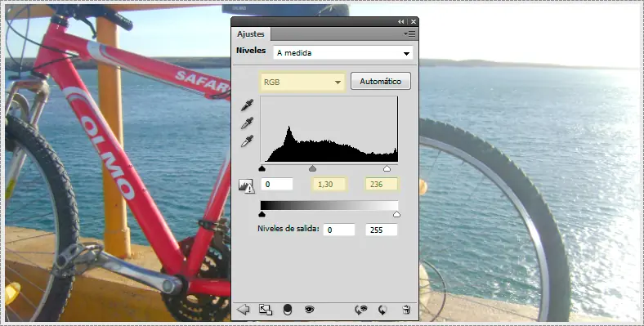Delete adjustment layer trash icon

[x=406, y=310]
